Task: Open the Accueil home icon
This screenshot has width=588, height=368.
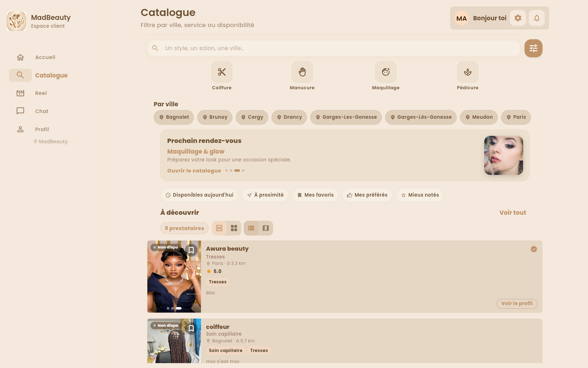Action: (x=21, y=57)
